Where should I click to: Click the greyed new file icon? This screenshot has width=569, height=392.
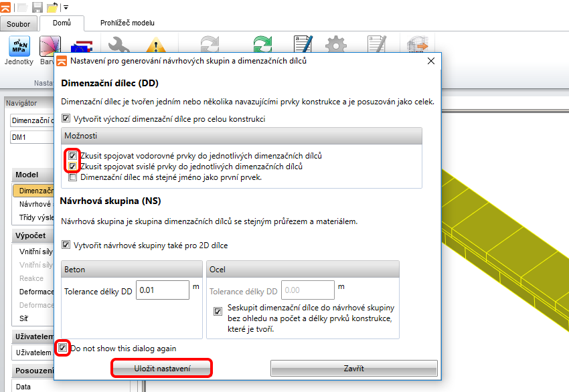(23, 7)
